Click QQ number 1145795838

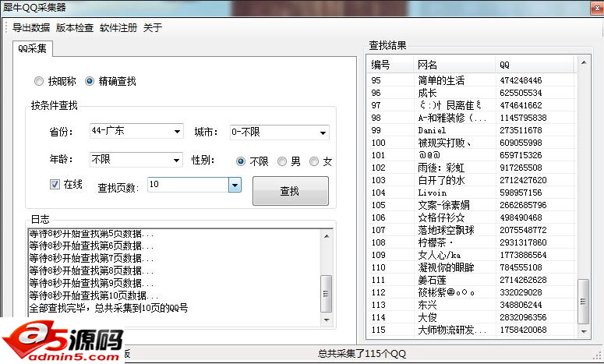[x=523, y=118]
